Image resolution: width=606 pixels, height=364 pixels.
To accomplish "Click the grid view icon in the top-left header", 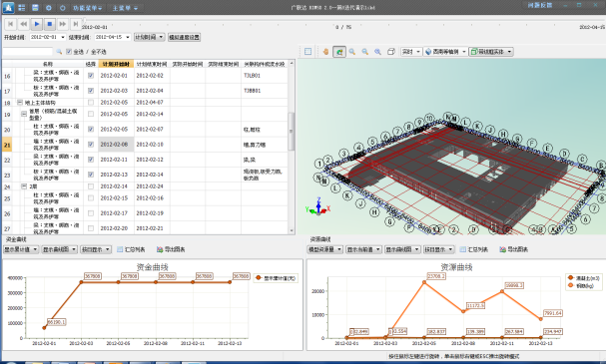I will point(22,7).
